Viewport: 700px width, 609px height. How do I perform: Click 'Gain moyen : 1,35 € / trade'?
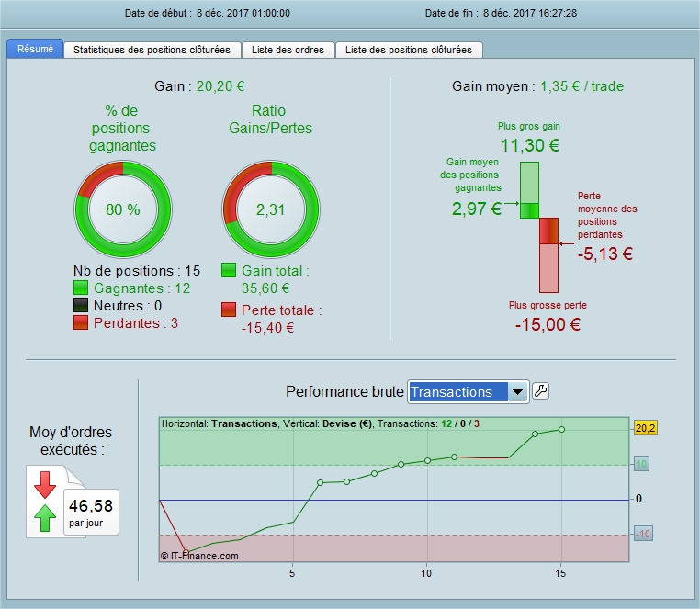pos(537,86)
